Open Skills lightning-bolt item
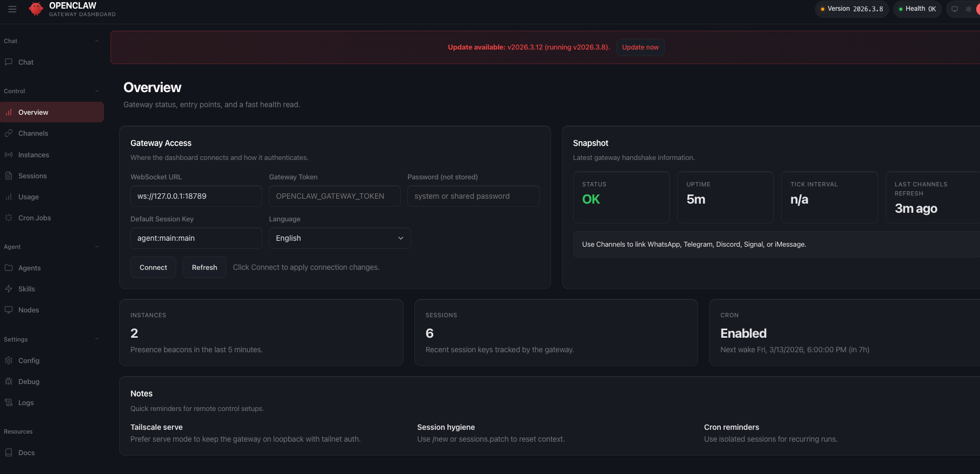This screenshot has width=980, height=474. click(52, 289)
